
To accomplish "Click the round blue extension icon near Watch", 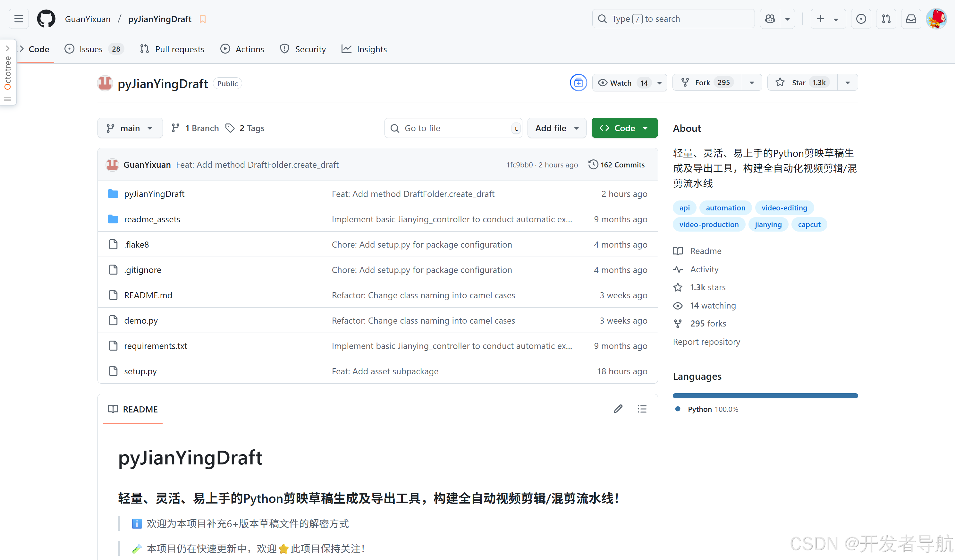I will pos(578,83).
